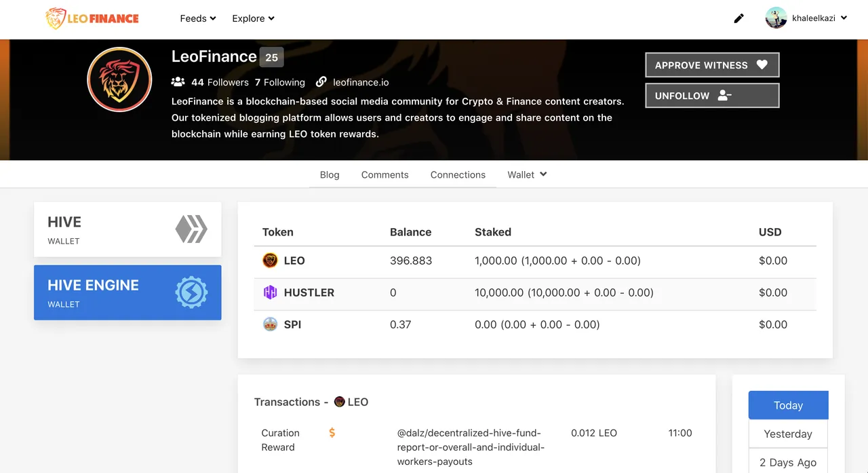The width and height of the screenshot is (868, 473).
Task: Click the LeoFinance logo in the header
Action: [x=92, y=18]
